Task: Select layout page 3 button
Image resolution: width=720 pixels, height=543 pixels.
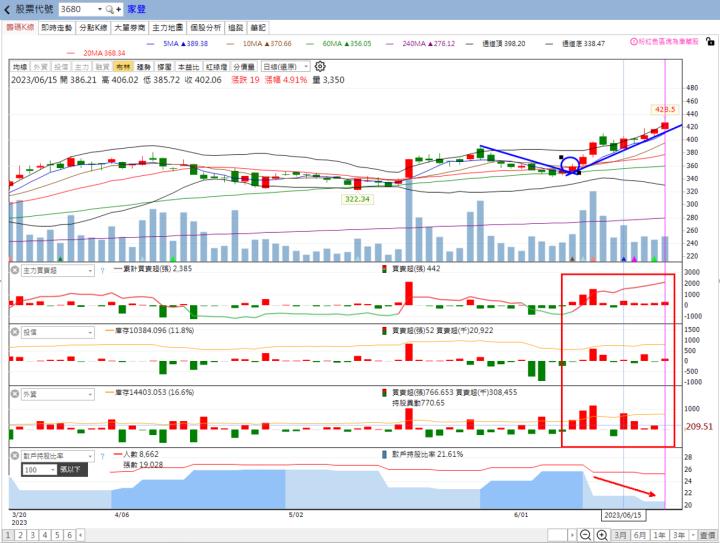Action: [33, 535]
